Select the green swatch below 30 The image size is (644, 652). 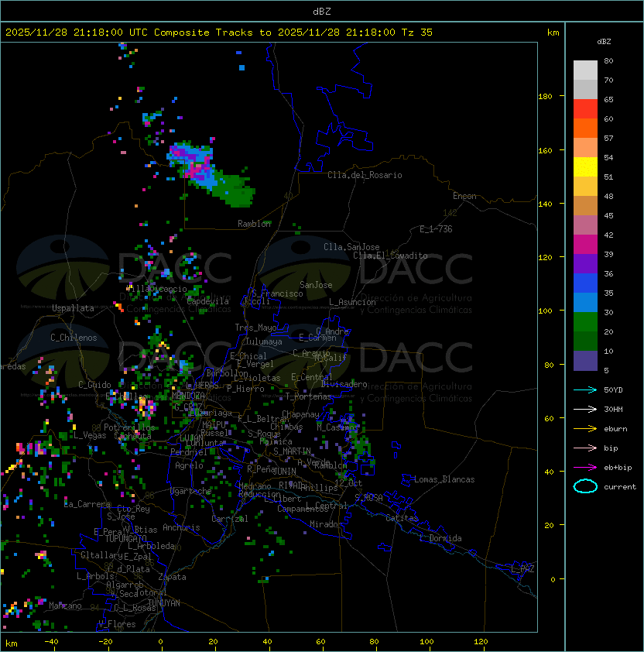585,321
